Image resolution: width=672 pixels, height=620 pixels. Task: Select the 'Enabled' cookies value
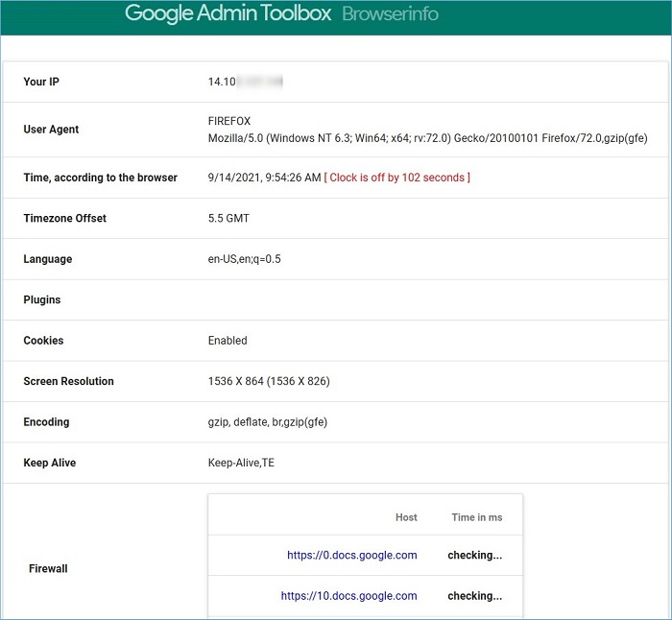228,340
